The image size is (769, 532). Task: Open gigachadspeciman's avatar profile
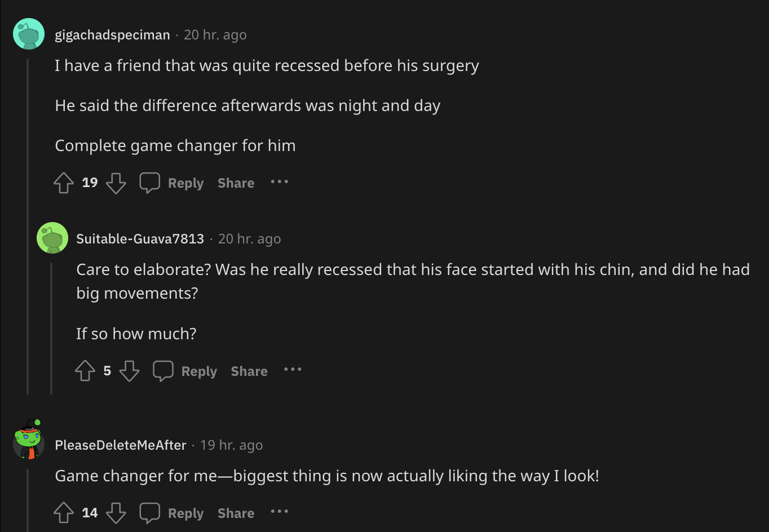click(x=29, y=34)
